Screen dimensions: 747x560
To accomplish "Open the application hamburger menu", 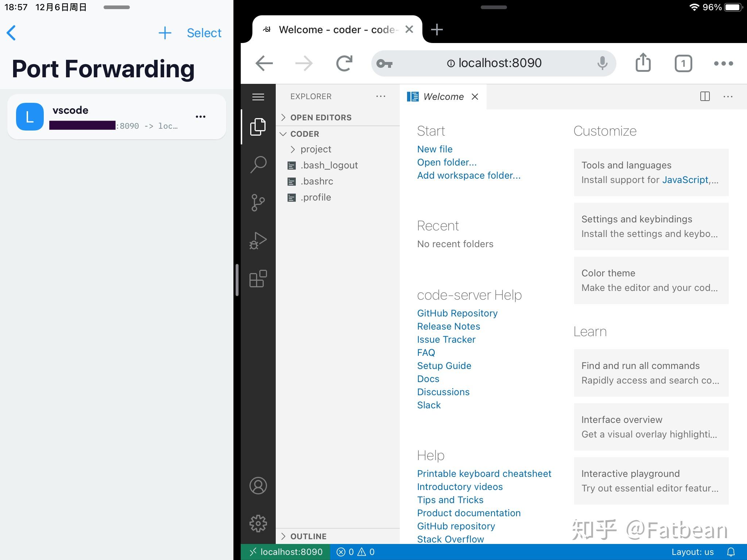I will pos(258,97).
